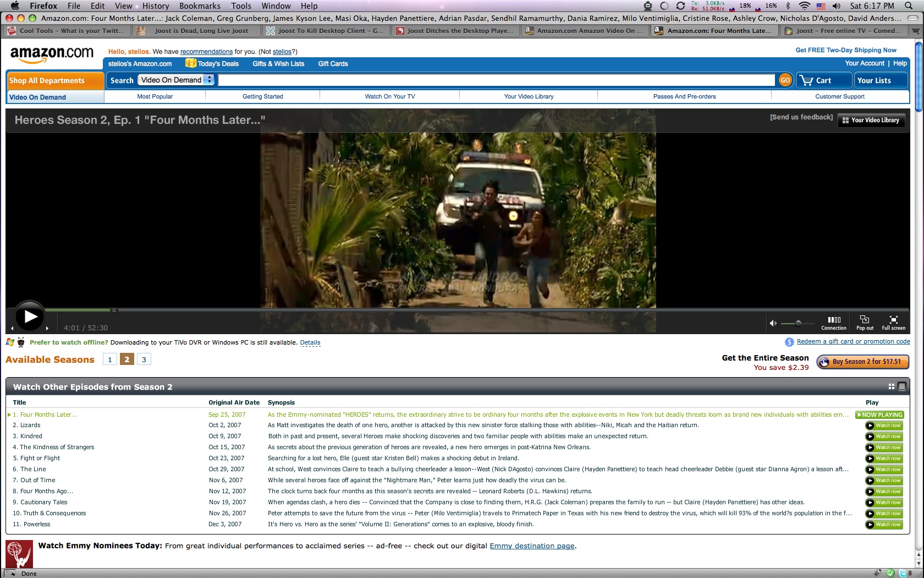Image resolution: width=924 pixels, height=578 pixels.
Task: Click the Emmy destination page link
Action: [532, 546]
